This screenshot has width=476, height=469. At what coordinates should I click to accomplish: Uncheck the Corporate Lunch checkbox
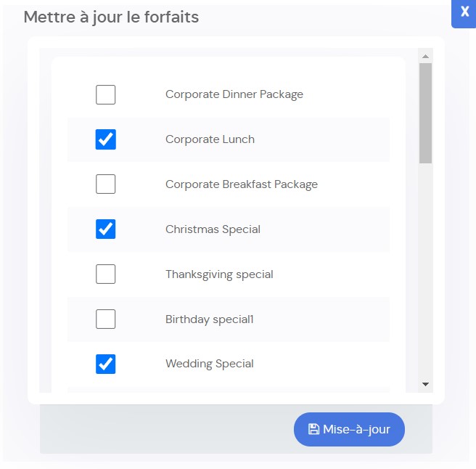point(106,139)
